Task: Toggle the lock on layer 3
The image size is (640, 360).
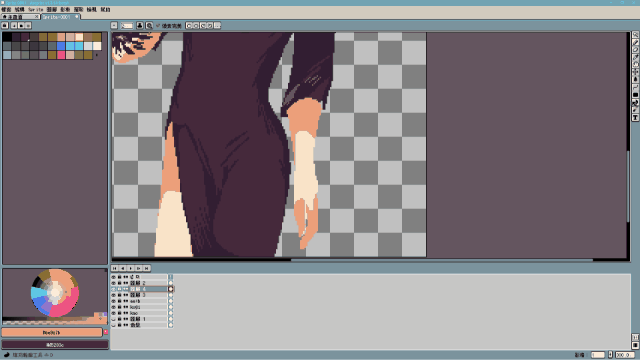Action: point(120,295)
